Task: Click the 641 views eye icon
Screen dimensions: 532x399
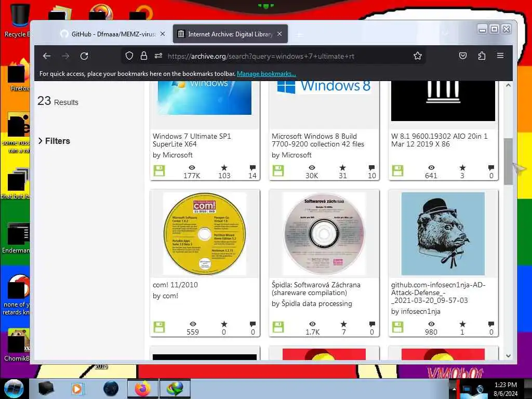Action: click(431, 168)
